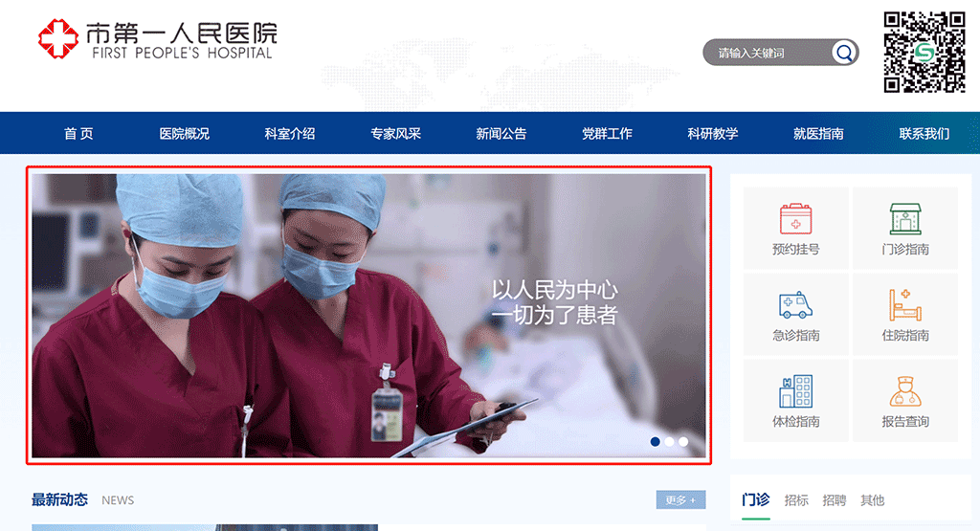This screenshot has height=531, width=980.
Task: Switch to the second carousel slide dot
Action: pyautogui.click(x=669, y=441)
